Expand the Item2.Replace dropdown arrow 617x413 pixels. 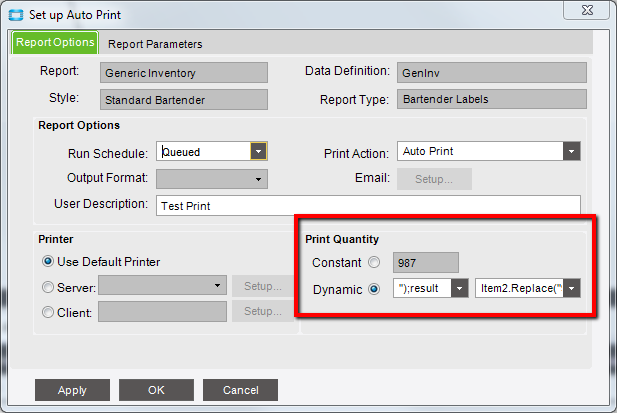coord(572,288)
